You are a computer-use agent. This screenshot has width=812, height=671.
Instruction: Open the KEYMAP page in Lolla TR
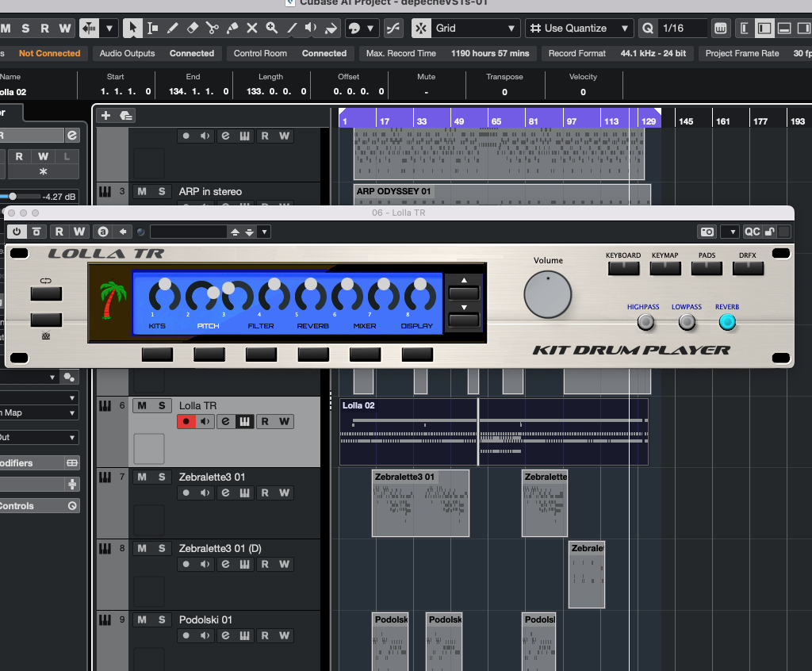click(665, 268)
